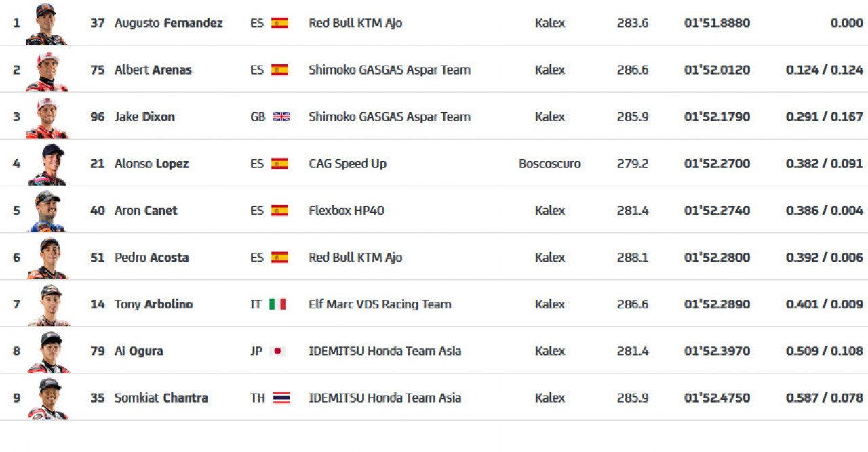Viewport: 868px width, 452px height.
Task: Click Augusto Fernandez lap time 01'51.8880
Action: (717, 23)
